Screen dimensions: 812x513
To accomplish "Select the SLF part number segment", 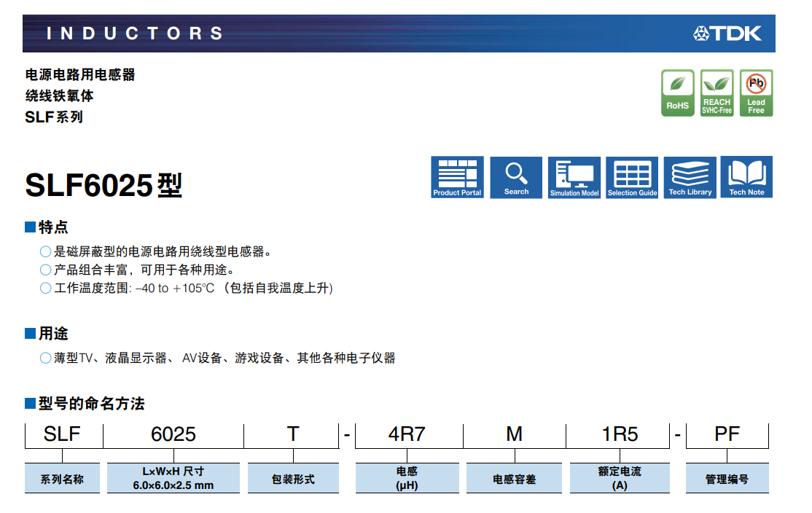I will point(62,434).
